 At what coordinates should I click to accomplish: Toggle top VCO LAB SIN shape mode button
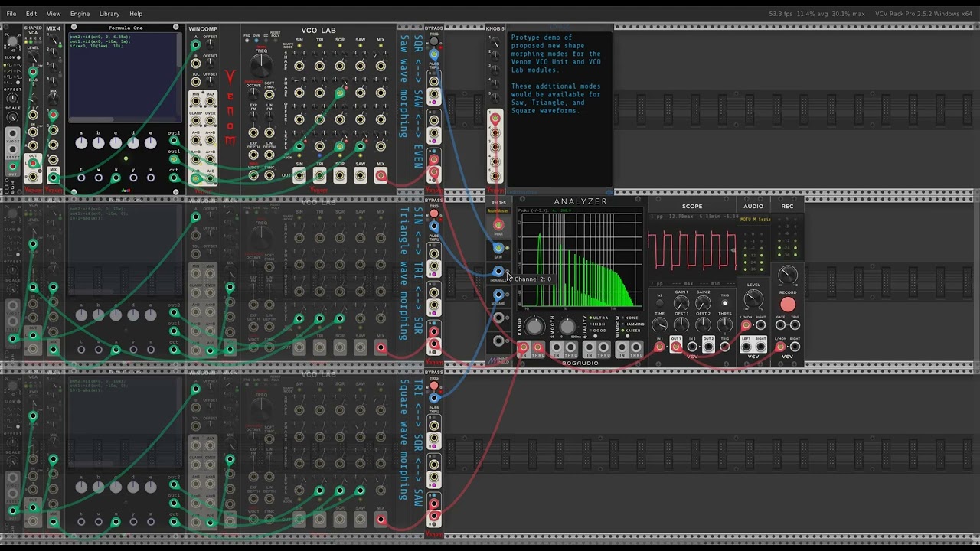299,46
